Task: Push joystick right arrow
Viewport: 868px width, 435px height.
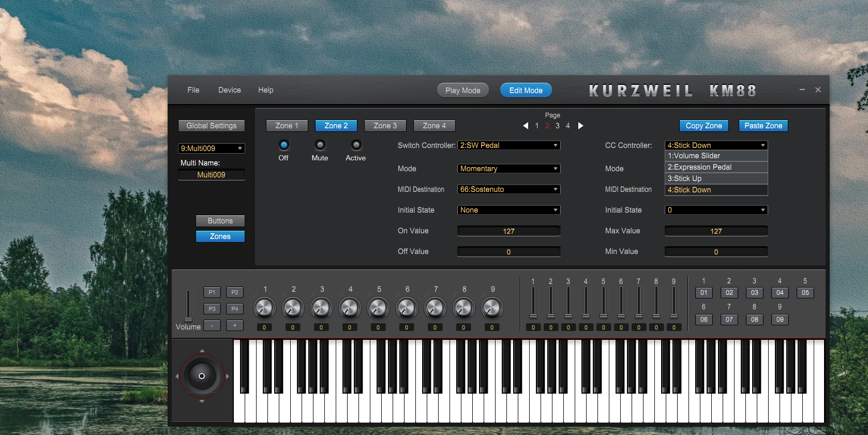Action: coord(227,376)
